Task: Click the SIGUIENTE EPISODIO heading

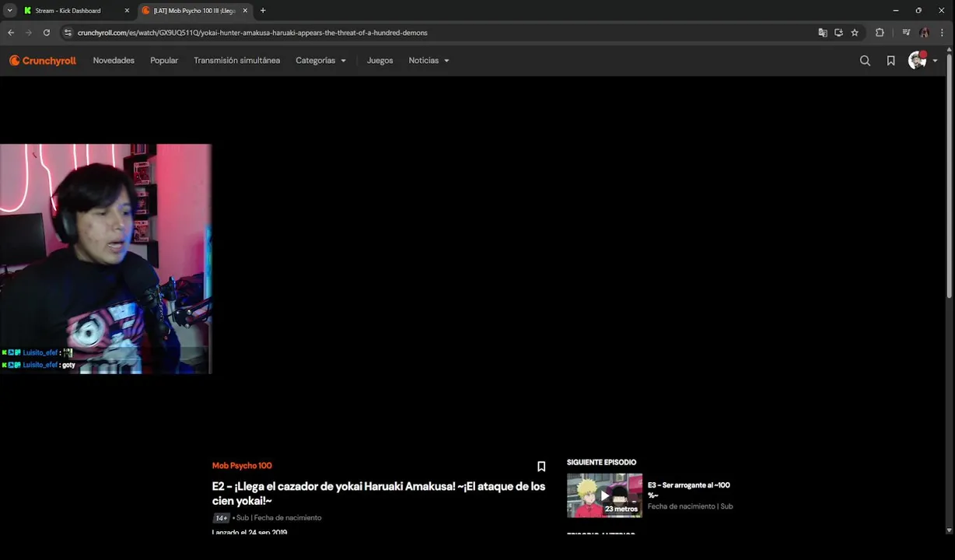Action: click(601, 463)
